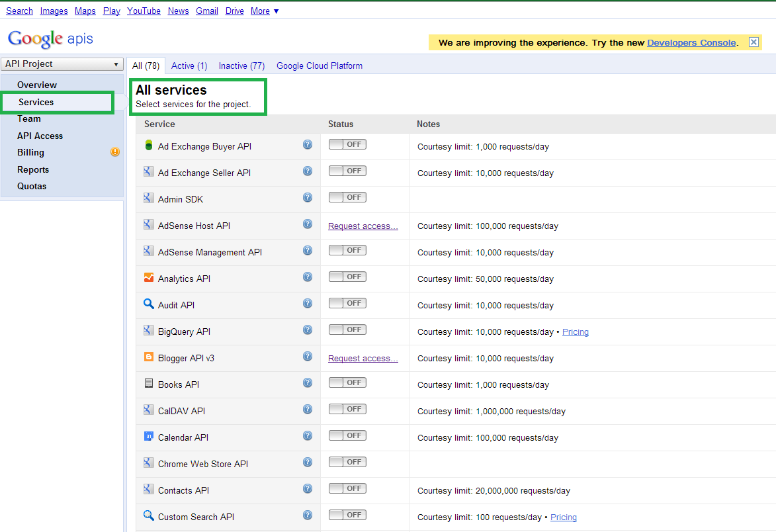776x532 pixels.
Task: Click the help icon beside Analytics API
Action: [308, 277]
